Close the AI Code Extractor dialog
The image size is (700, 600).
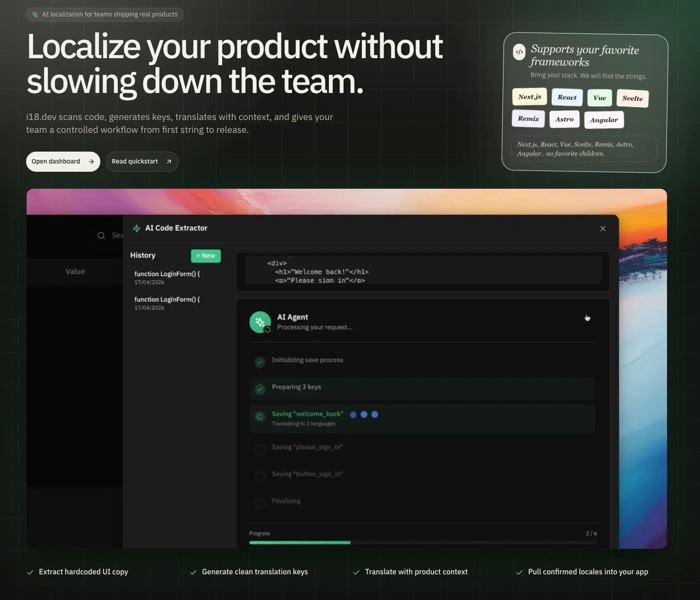[x=603, y=229]
